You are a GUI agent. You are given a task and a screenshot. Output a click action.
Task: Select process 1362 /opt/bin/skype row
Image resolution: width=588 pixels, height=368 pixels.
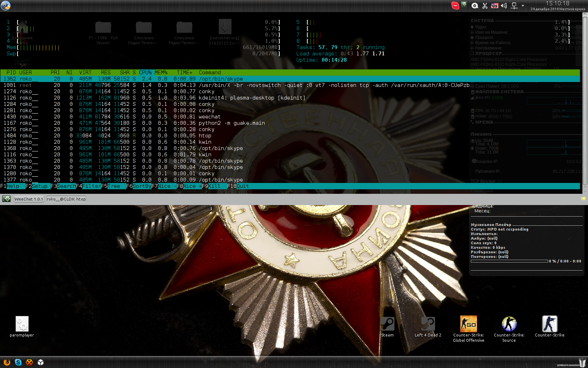pyautogui.click(x=290, y=79)
